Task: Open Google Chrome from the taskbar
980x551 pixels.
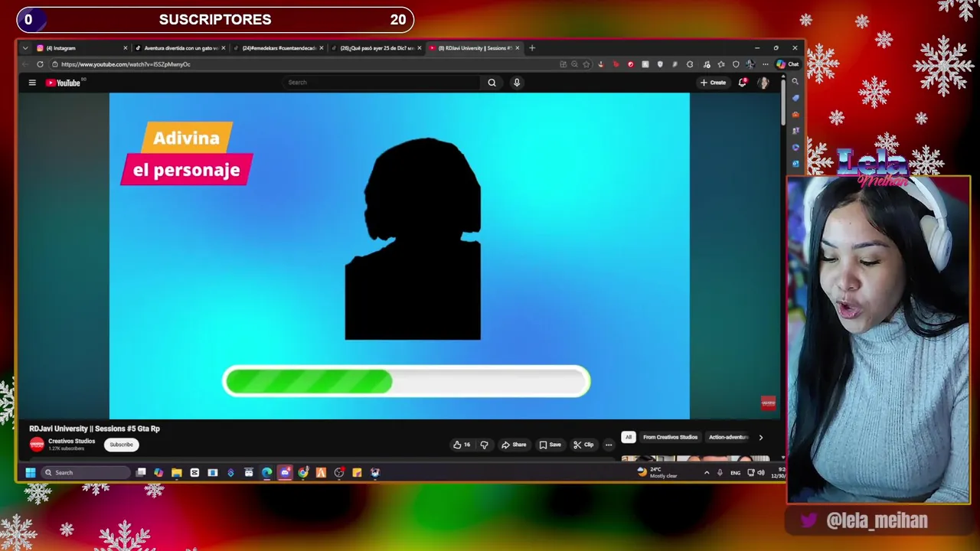Action: coord(303,473)
